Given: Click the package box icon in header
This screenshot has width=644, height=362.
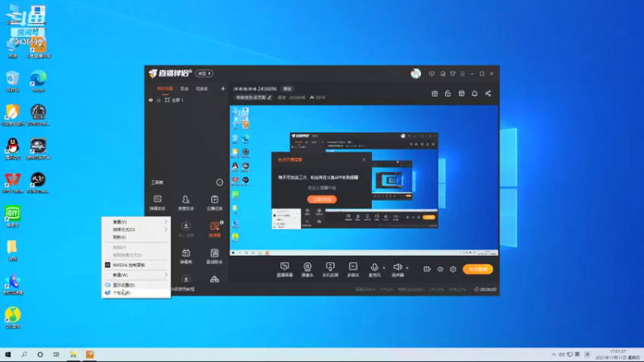Looking at the screenshot, I should pos(461,93).
